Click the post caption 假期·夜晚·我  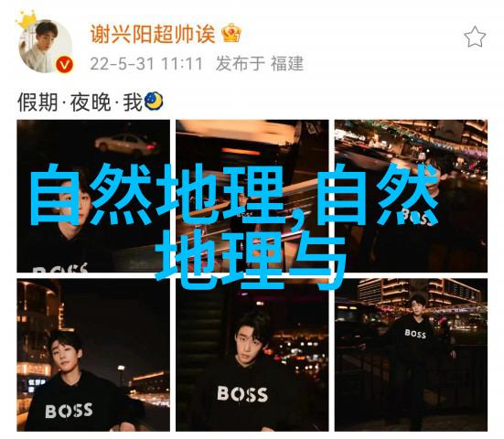pyautogui.click(x=80, y=102)
